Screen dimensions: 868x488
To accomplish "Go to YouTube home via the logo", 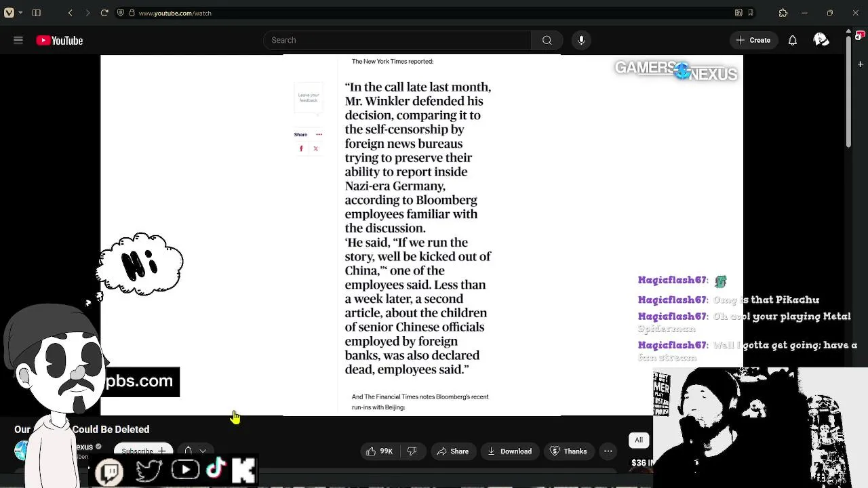I will (60, 41).
